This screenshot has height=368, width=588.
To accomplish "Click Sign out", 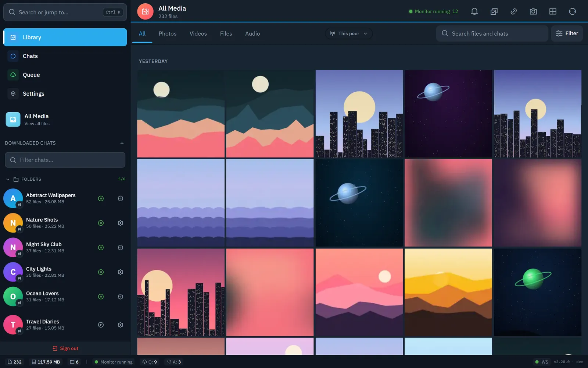I will [65, 348].
